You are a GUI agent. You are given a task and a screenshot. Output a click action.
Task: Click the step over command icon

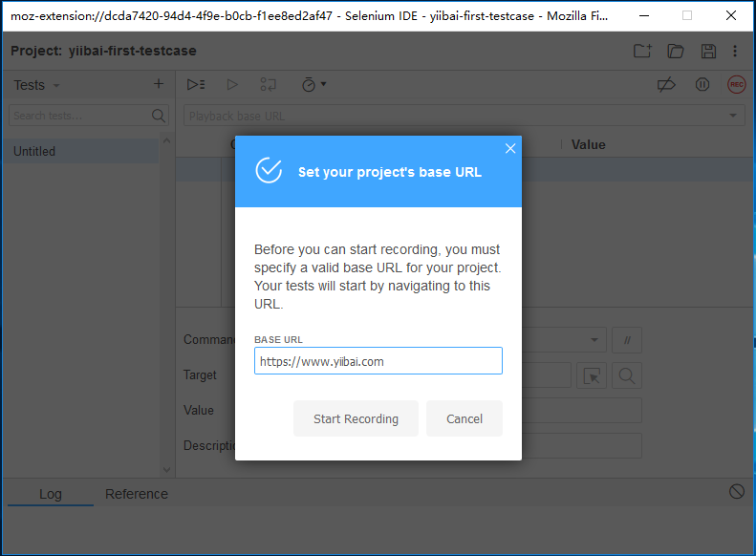click(268, 85)
